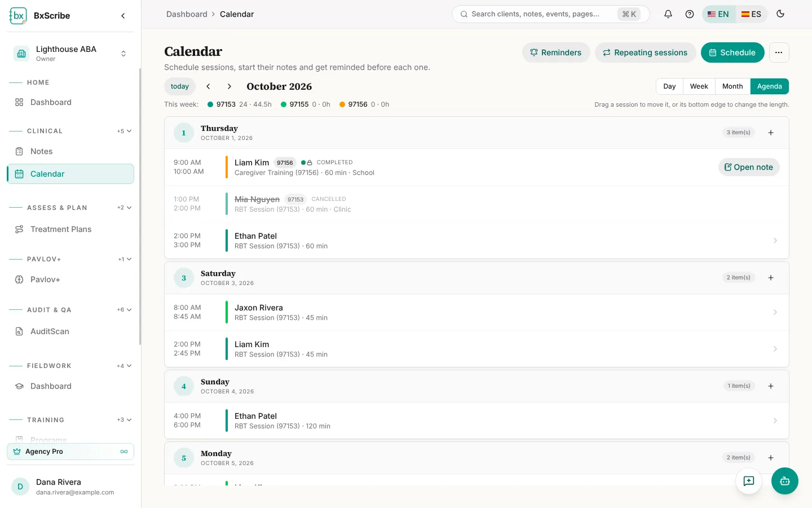Open the notifications bell
Image resolution: width=812 pixels, height=508 pixels.
668,14
